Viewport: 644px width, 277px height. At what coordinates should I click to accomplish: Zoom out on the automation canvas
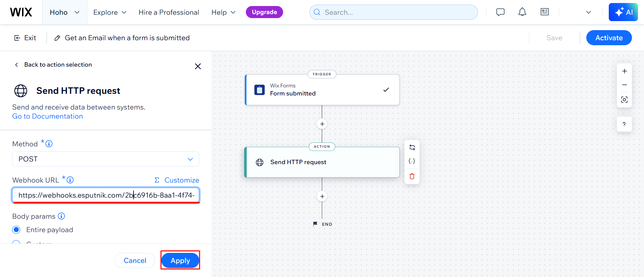625,85
